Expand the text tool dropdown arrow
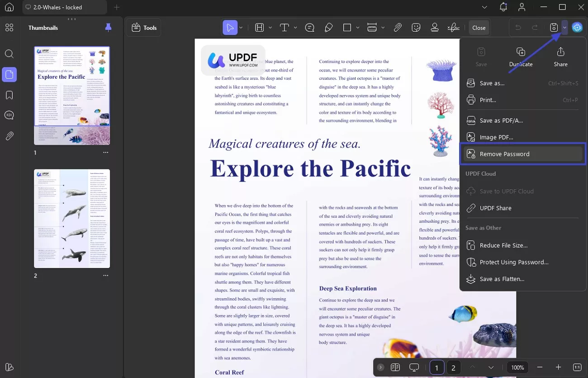This screenshot has height=378, width=588. 295,28
